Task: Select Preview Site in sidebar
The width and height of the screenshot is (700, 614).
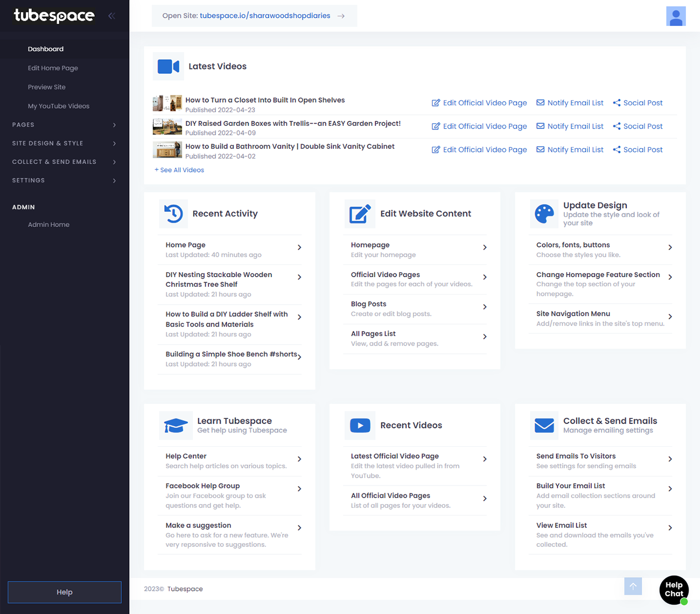Action: pyautogui.click(x=47, y=87)
